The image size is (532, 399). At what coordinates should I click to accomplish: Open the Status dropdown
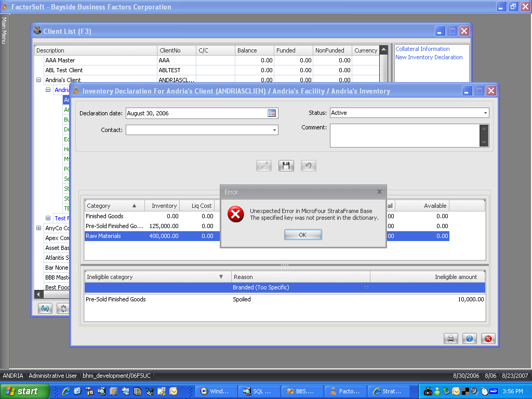click(485, 113)
